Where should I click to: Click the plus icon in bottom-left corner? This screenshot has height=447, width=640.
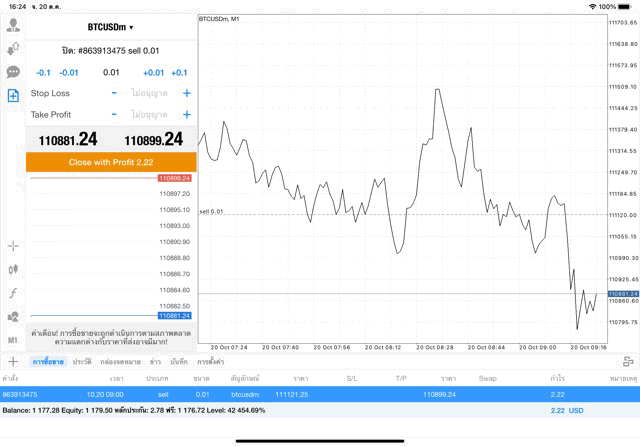tap(13, 361)
